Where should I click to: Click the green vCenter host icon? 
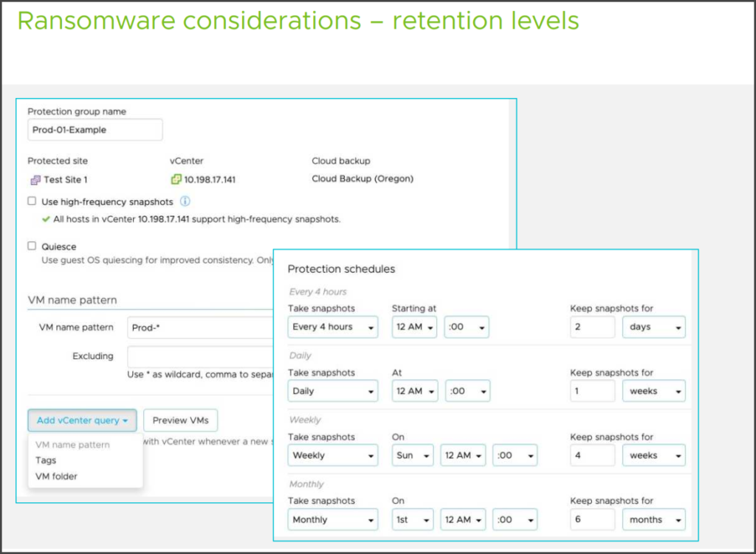[x=176, y=179]
